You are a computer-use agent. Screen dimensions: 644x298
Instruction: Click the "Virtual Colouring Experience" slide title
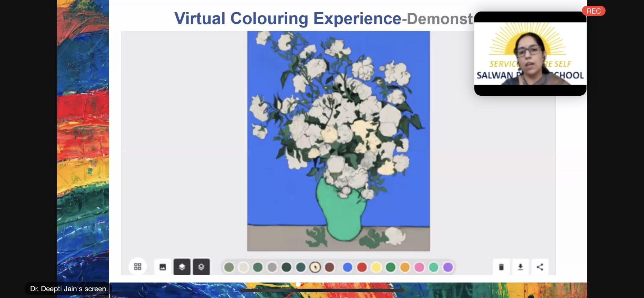point(287,18)
